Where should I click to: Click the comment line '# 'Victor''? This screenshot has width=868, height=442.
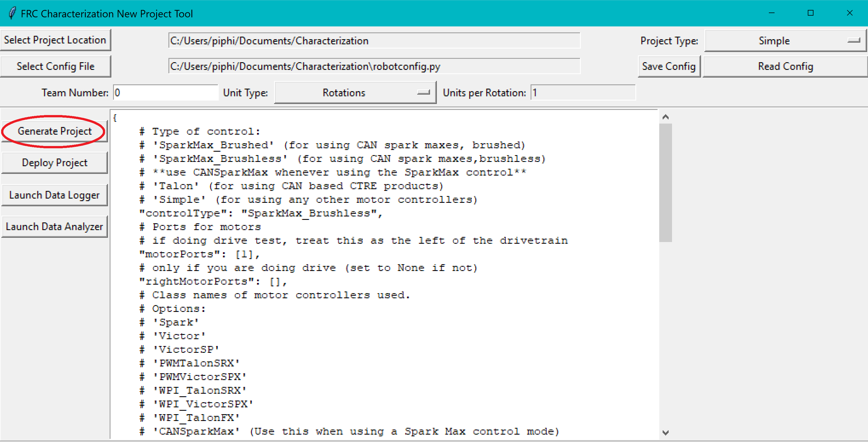[172, 336]
